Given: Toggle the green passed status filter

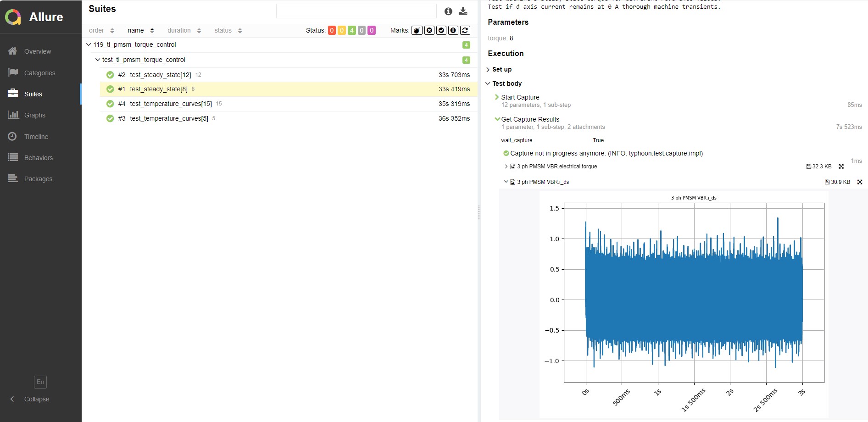Looking at the screenshot, I should pyautogui.click(x=351, y=30).
